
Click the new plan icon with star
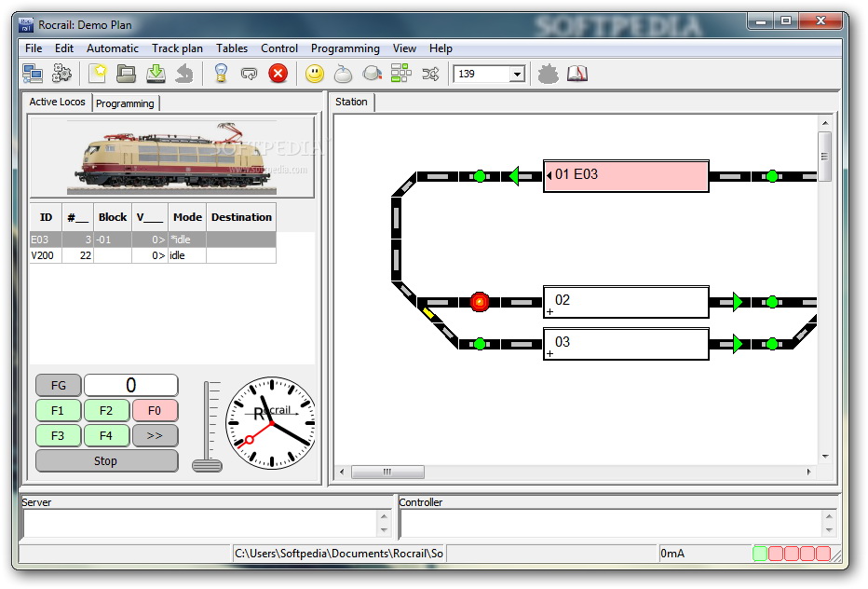point(98,73)
